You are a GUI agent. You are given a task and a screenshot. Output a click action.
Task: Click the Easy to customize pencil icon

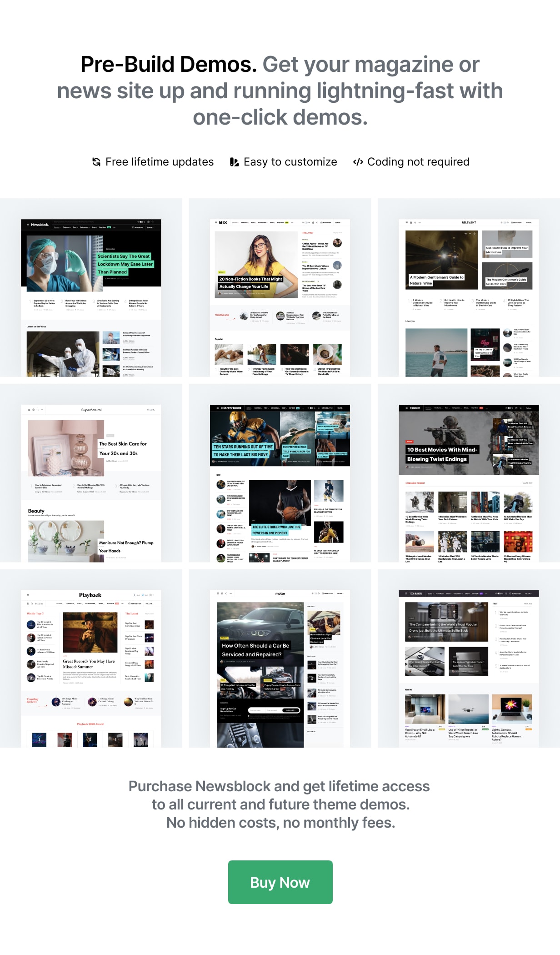234,162
